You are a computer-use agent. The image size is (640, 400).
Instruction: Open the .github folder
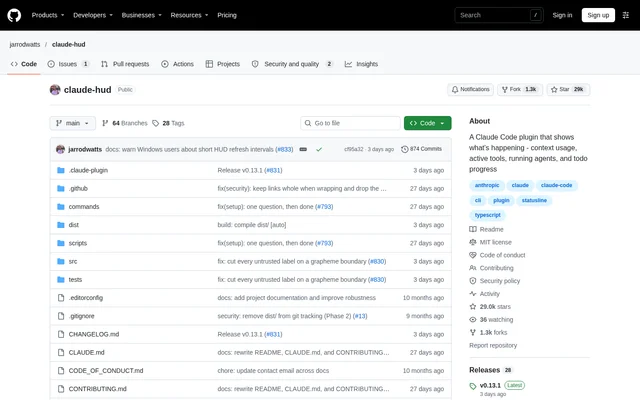point(78,189)
